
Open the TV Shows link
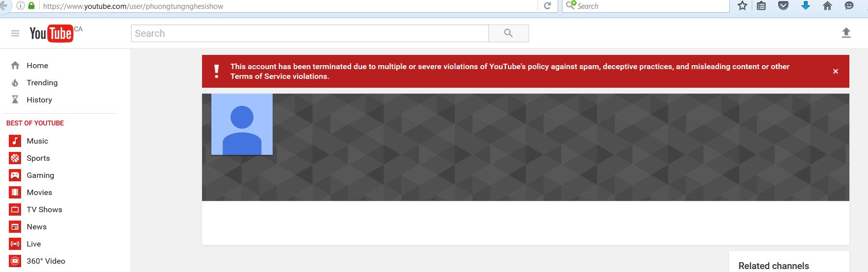(x=44, y=210)
